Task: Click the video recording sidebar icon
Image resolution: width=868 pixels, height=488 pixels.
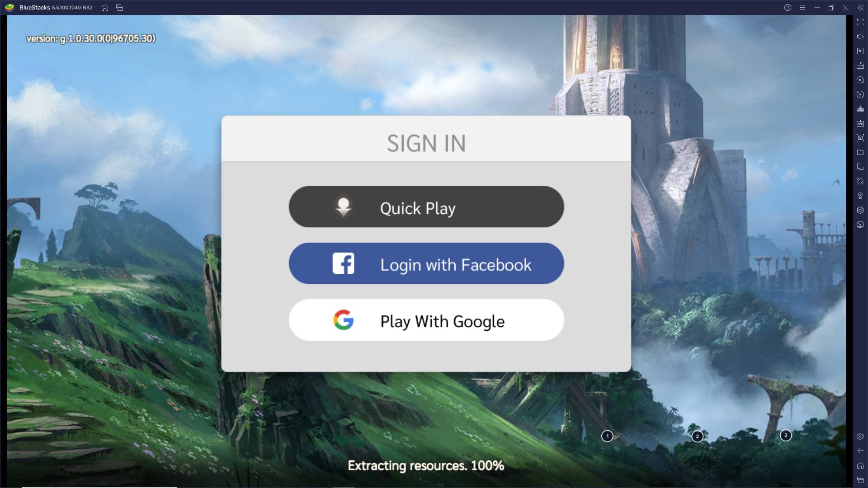Action: 860,94
